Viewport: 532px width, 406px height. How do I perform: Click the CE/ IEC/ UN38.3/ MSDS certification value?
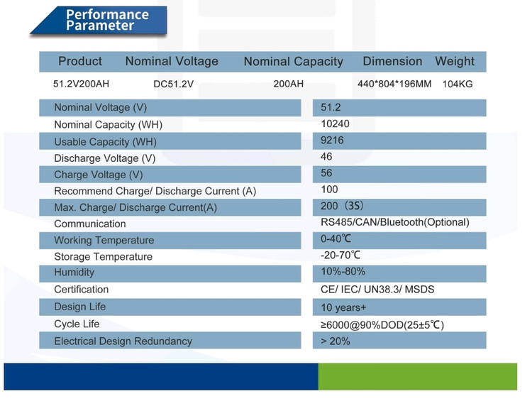point(377,289)
